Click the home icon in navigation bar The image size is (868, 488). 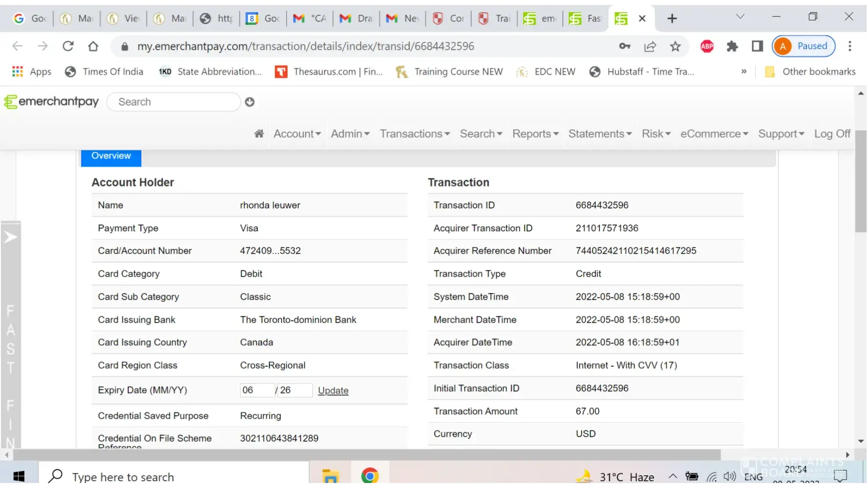(x=259, y=134)
